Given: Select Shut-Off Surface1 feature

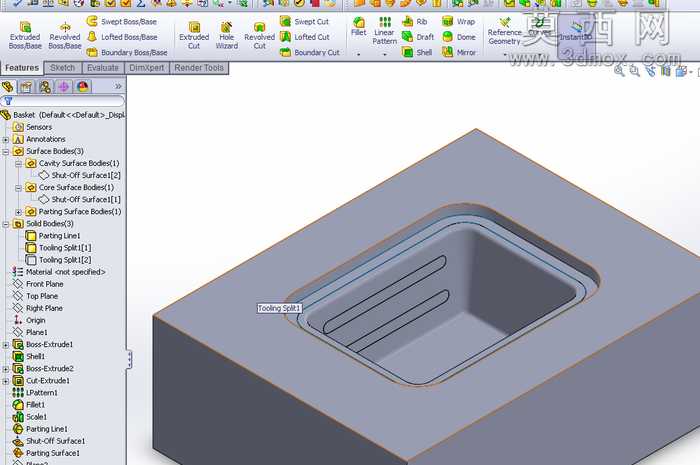Looking at the screenshot, I should 49,441.
